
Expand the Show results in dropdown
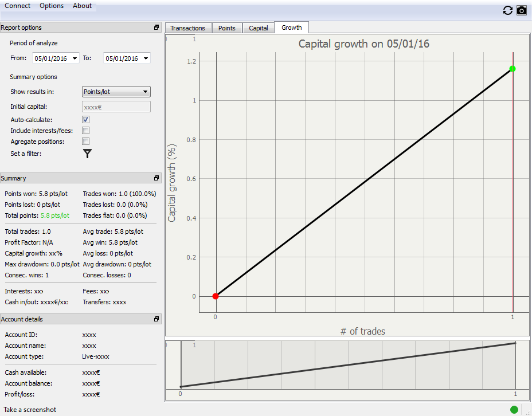click(x=145, y=92)
